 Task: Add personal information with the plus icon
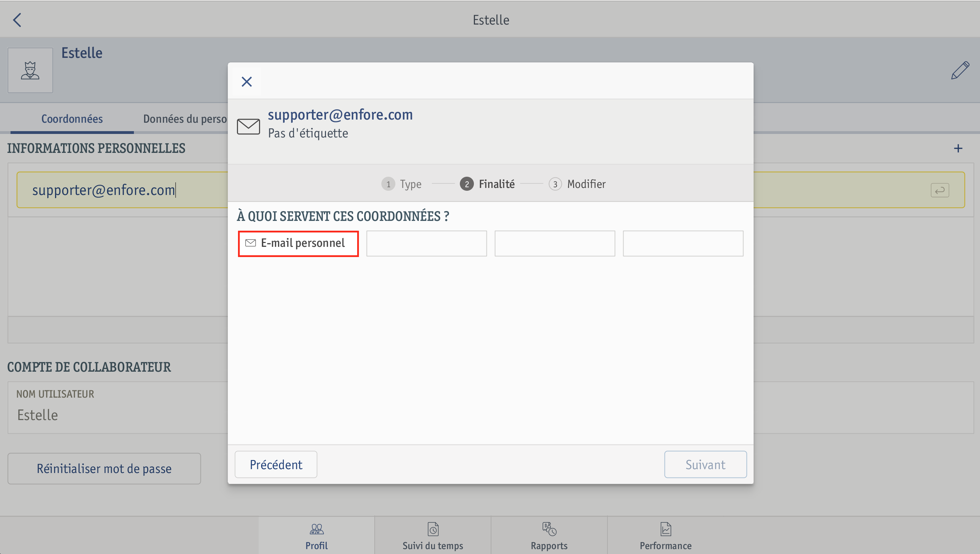(x=958, y=148)
